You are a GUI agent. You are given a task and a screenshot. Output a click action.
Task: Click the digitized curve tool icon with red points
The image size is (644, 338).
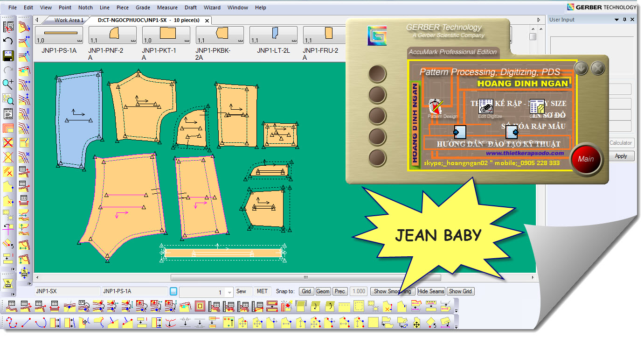[12, 322]
